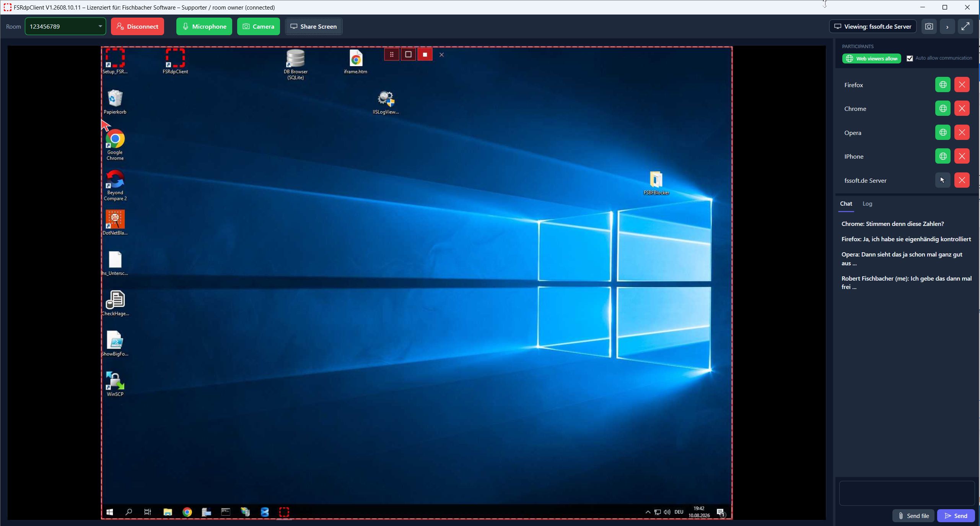Select the Google Chrome desktop shortcut

(115, 145)
